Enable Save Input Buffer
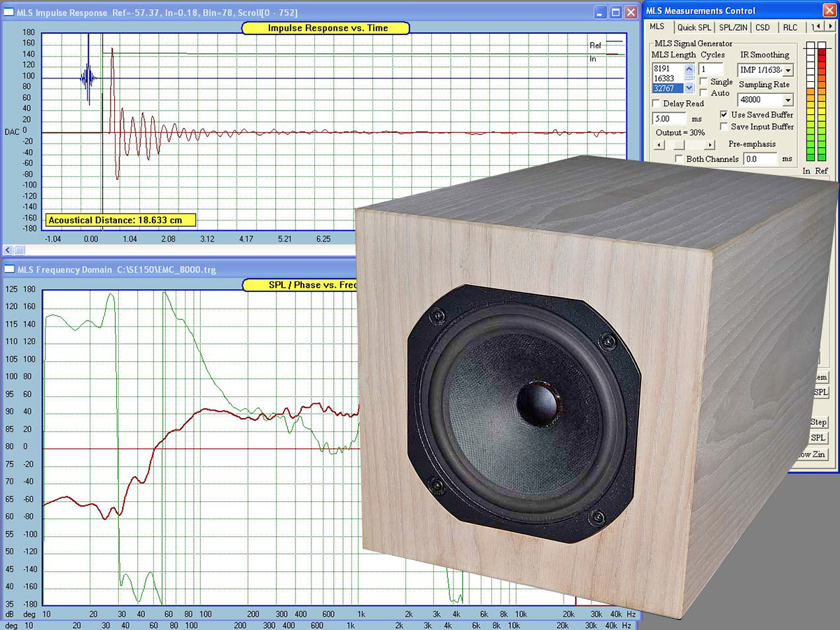This screenshot has height=630, width=840. point(724,127)
